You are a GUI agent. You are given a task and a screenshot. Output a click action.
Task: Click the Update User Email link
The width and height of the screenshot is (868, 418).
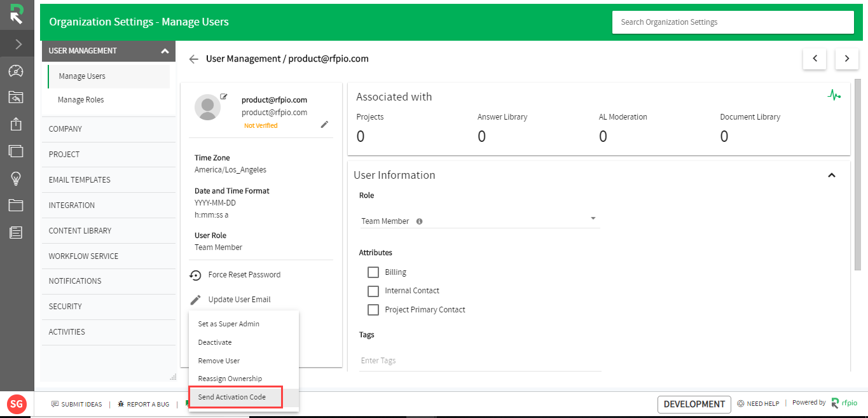pos(239,300)
